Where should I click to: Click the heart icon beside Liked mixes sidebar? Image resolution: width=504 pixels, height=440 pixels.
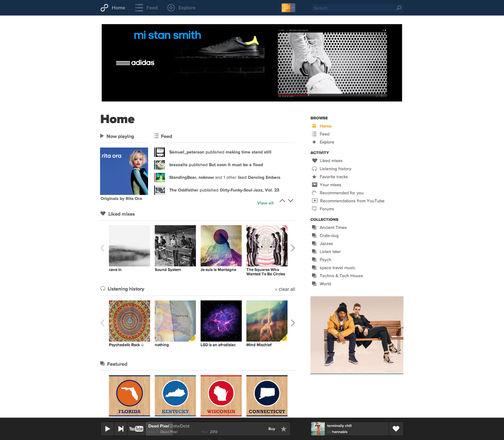314,161
